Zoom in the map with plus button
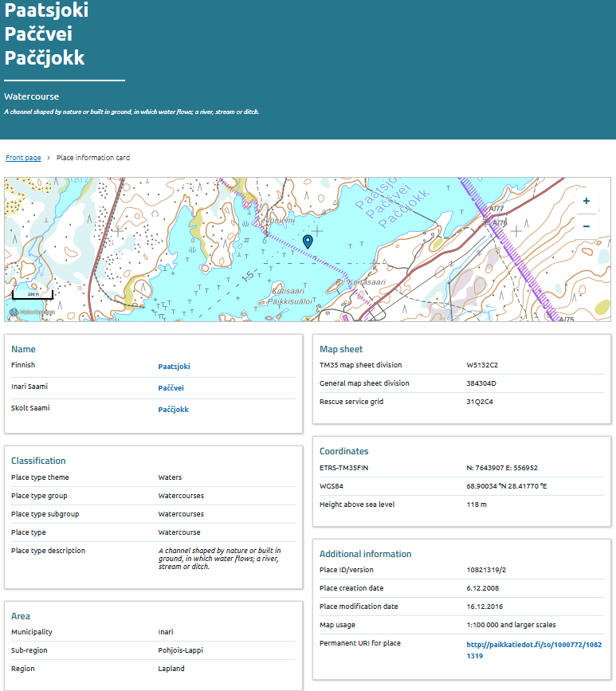The image size is (616, 691). (x=586, y=201)
